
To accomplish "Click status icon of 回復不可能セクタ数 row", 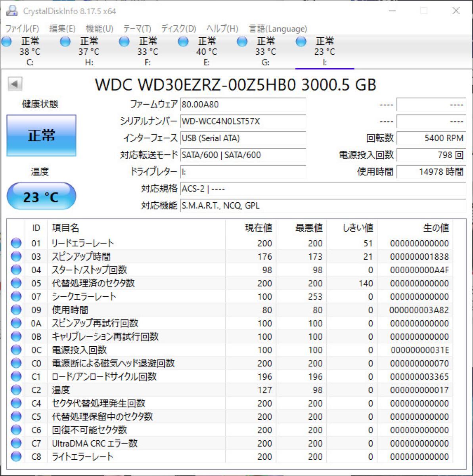I will 16,430.
